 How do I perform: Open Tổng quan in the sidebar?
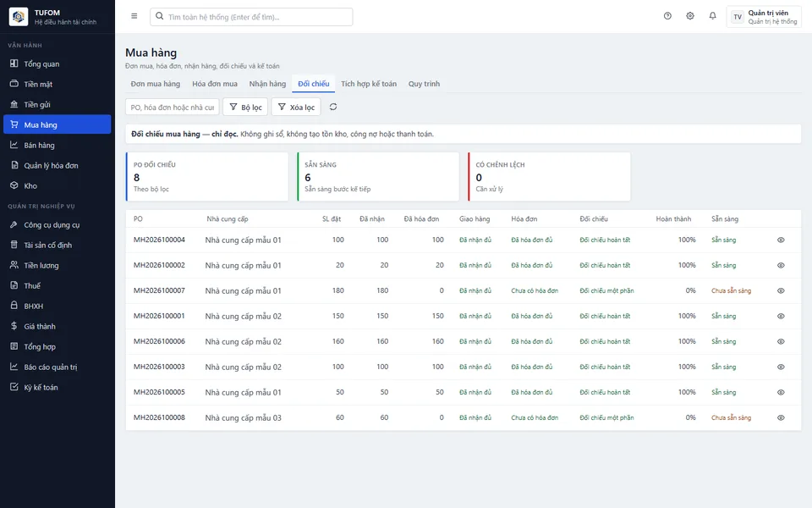pyautogui.click(x=57, y=63)
